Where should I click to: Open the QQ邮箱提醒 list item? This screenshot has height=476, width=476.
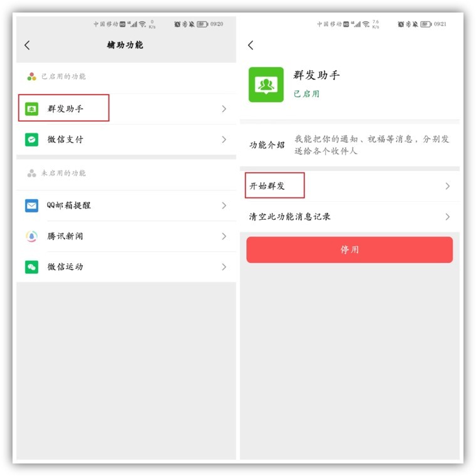click(127, 205)
